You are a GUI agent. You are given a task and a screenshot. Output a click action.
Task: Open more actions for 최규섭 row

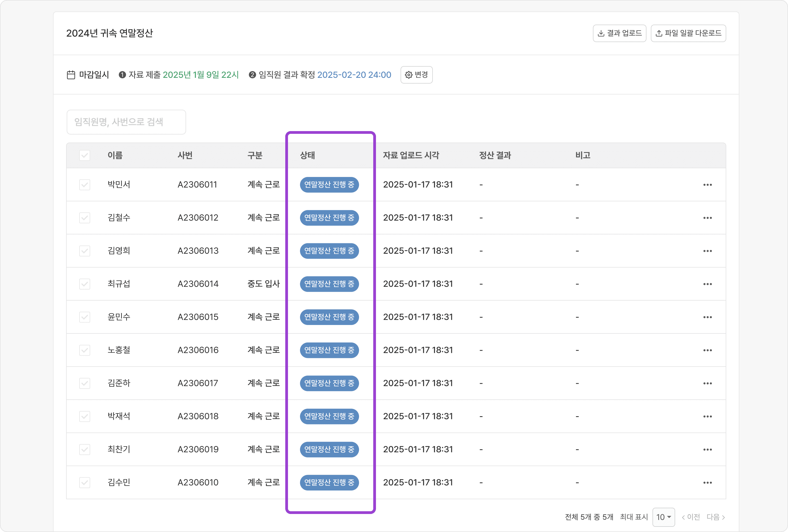[707, 284]
